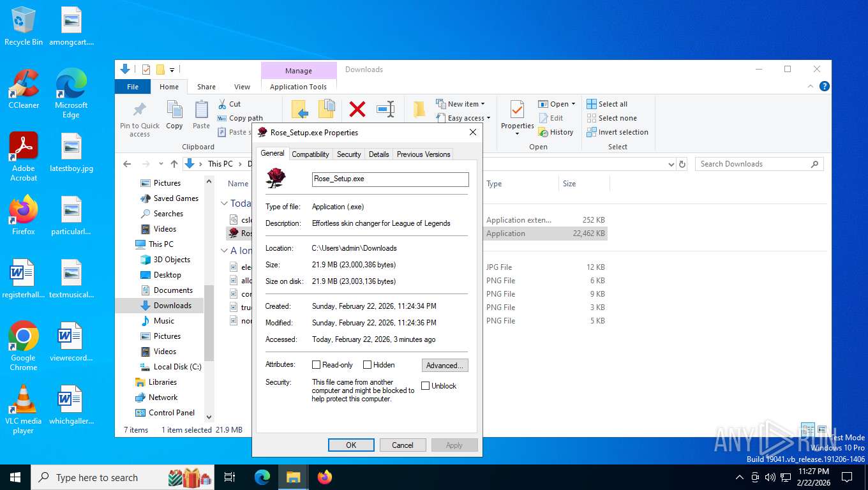Click Select none in the ribbon
Image resolution: width=868 pixels, height=490 pixels.
pos(611,118)
